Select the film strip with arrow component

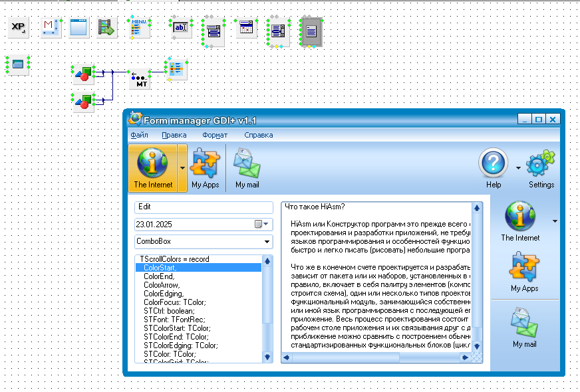107,27
